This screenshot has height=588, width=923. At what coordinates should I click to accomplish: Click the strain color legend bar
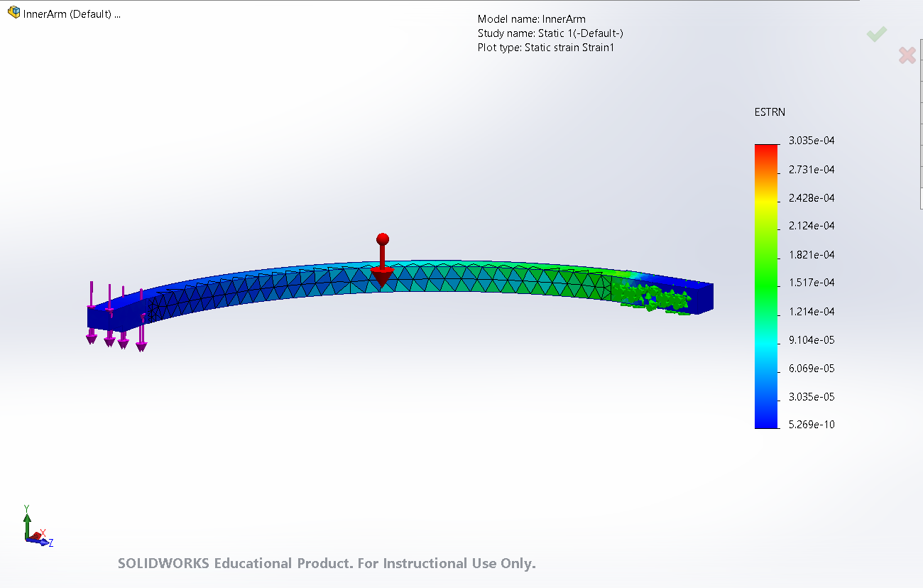766,286
